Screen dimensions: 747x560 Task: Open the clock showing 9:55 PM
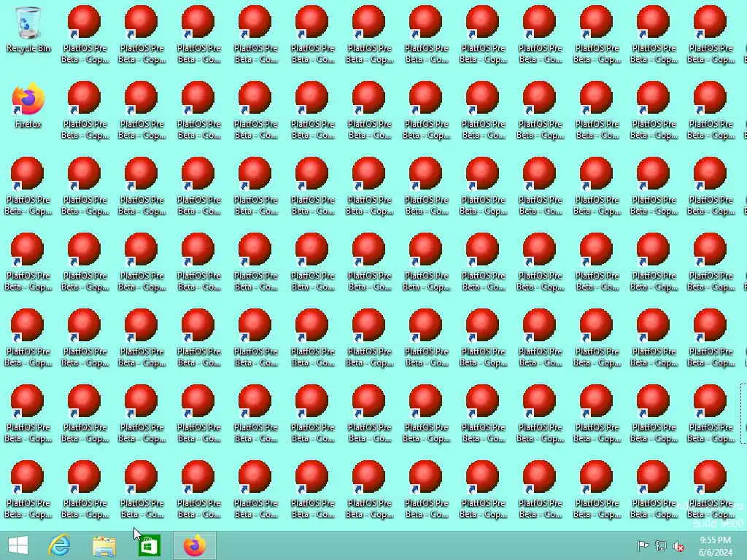click(716, 546)
